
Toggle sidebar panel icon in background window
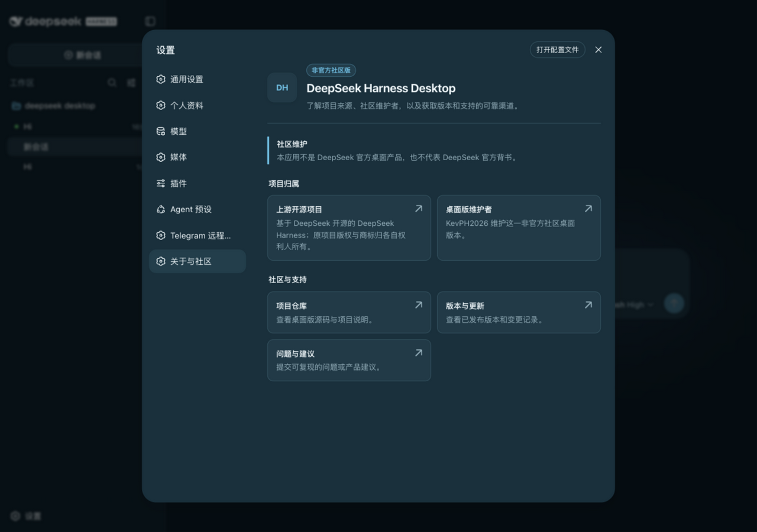(150, 21)
